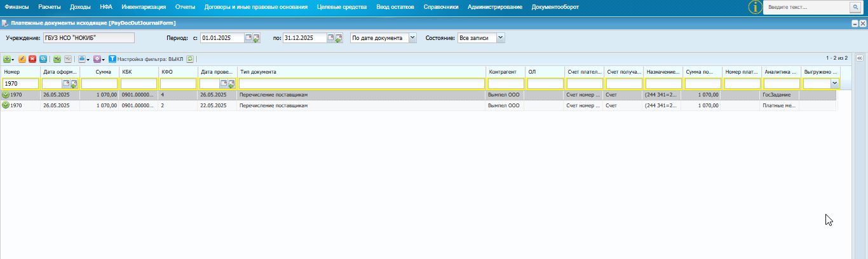Click the purple operations icon
868x259 pixels.
coord(97,59)
